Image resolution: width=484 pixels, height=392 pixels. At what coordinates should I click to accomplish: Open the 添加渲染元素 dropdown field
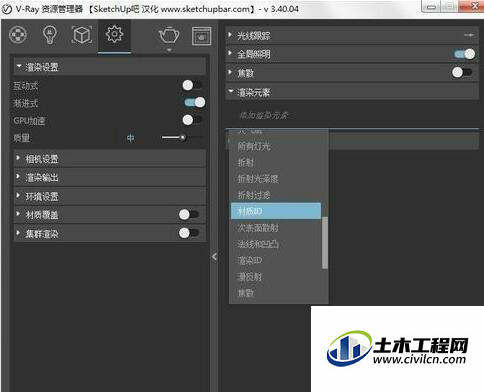click(352, 116)
